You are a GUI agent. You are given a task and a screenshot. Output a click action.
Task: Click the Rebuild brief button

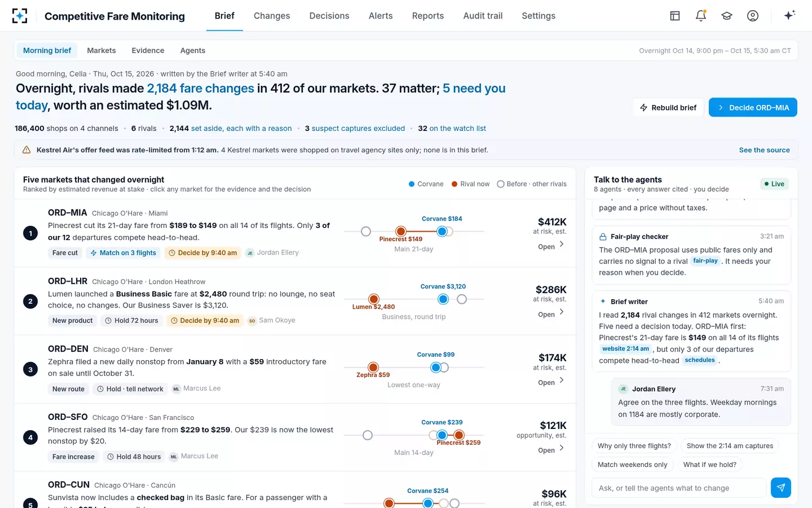coord(668,107)
